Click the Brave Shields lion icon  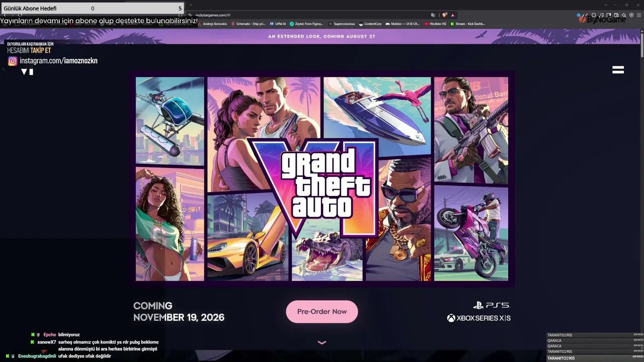point(445,15)
